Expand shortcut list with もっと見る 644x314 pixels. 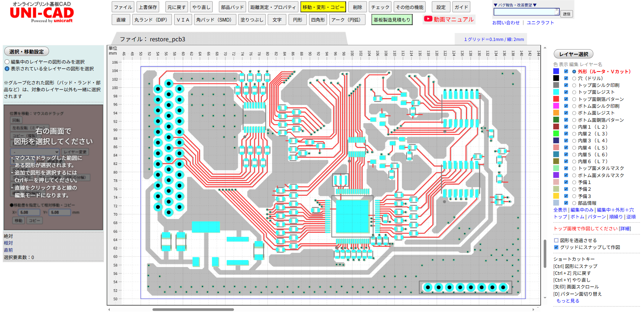click(x=568, y=301)
